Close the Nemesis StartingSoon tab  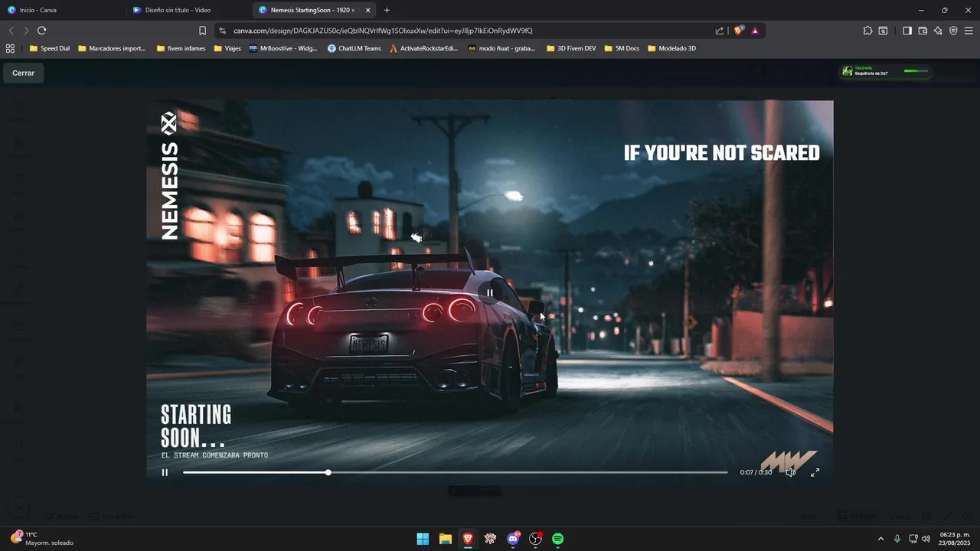pos(368,10)
